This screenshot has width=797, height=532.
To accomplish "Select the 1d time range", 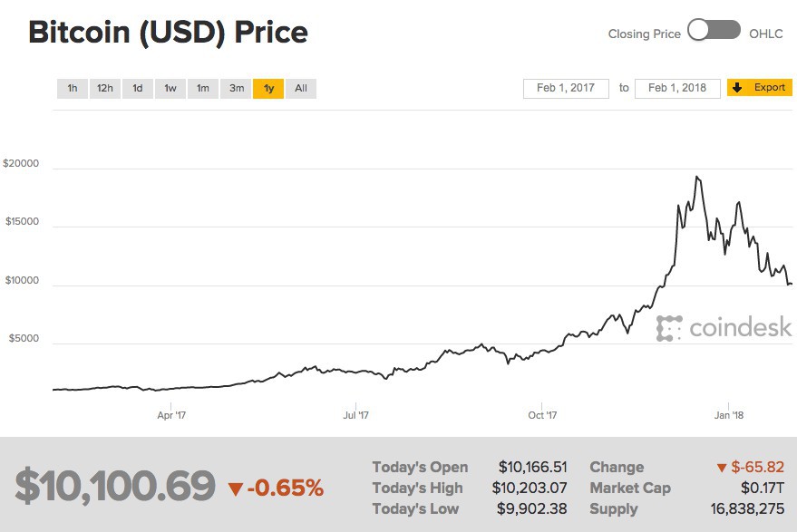I will (x=137, y=89).
